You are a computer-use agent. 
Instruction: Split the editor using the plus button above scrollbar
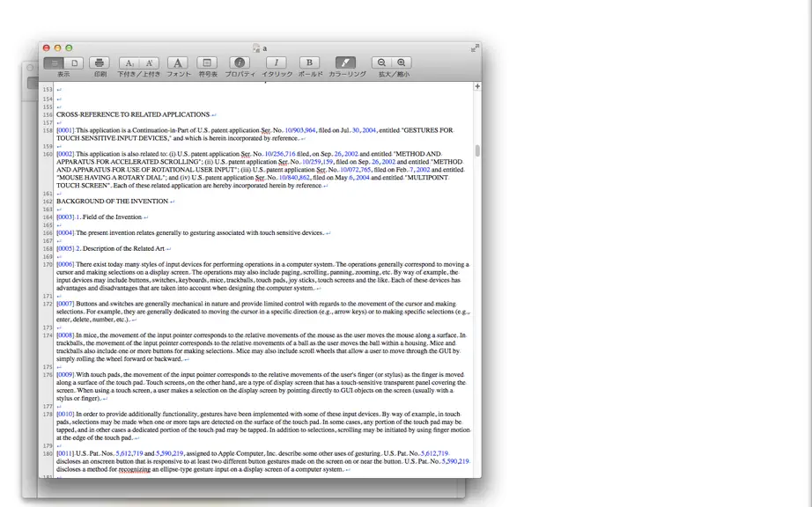click(477, 86)
